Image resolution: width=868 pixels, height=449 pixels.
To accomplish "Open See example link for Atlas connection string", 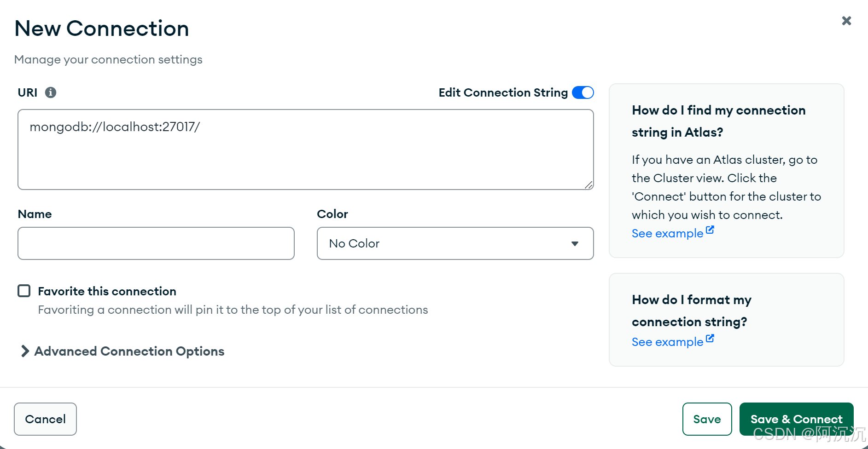I will [667, 233].
